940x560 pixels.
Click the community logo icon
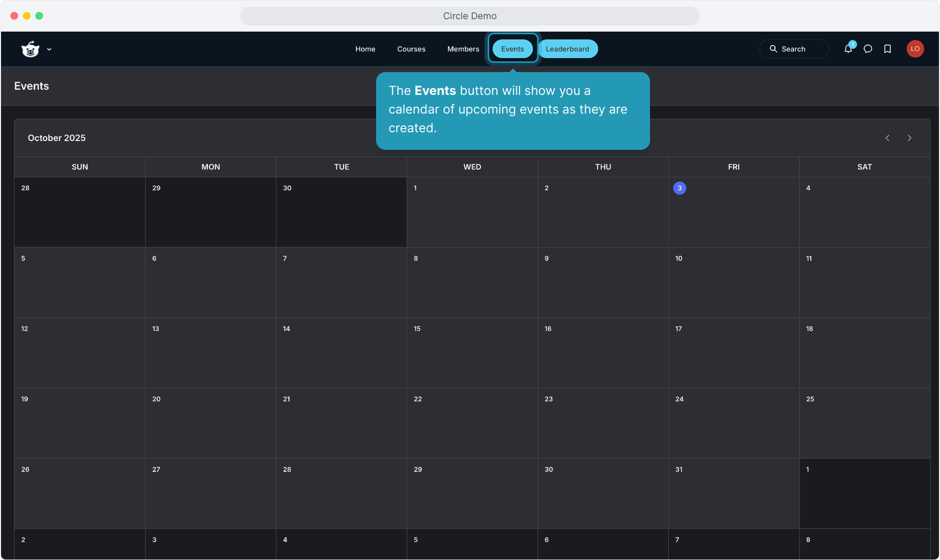[31, 49]
